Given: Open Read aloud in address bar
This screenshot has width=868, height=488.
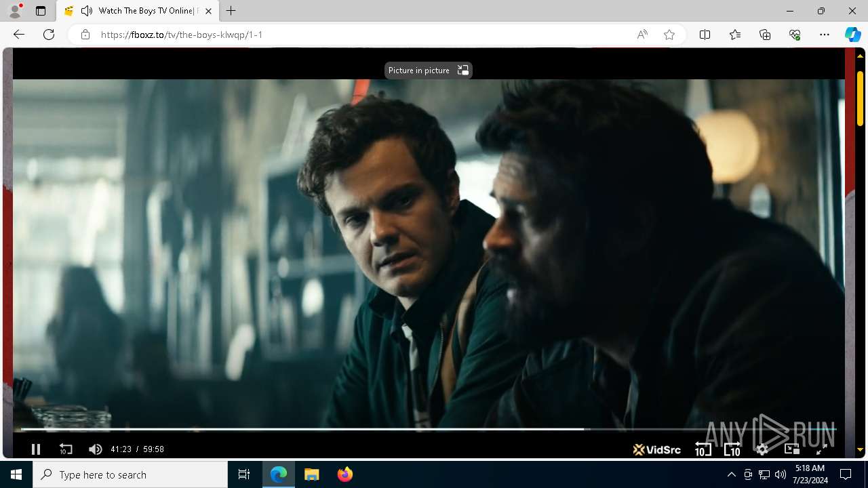Looking at the screenshot, I should [x=642, y=35].
